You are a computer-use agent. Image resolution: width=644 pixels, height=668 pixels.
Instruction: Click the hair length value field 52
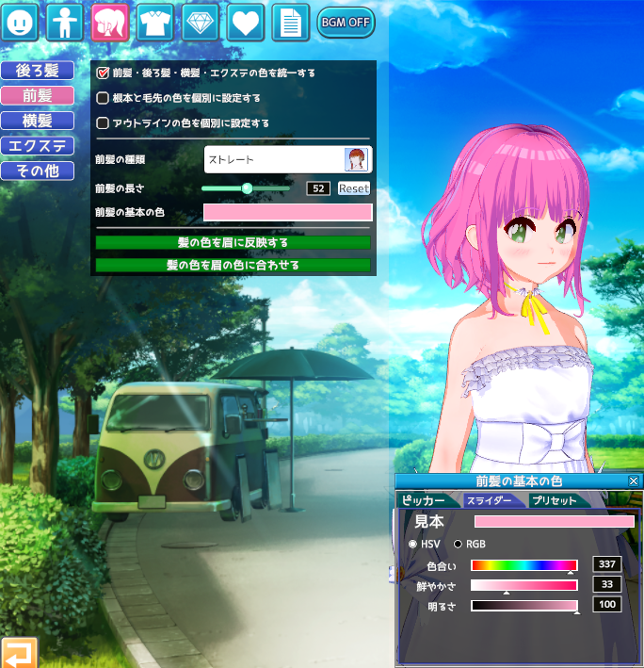pyautogui.click(x=318, y=188)
